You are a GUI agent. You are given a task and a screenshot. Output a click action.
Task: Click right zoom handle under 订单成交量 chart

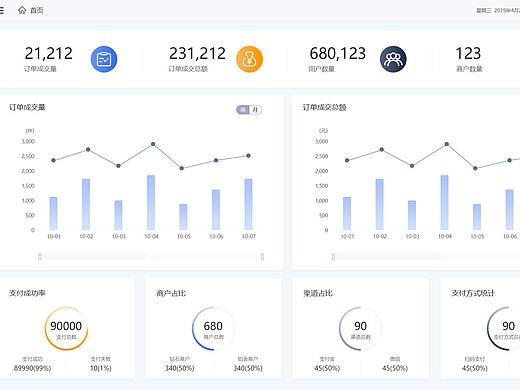pyautogui.click(x=262, y=256)
